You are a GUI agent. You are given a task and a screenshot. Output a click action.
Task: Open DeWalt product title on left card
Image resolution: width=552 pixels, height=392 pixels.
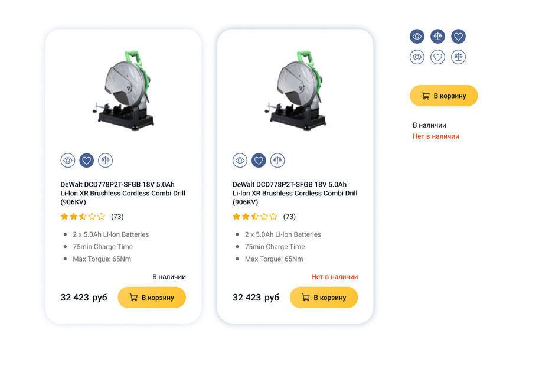pos(123,193)
